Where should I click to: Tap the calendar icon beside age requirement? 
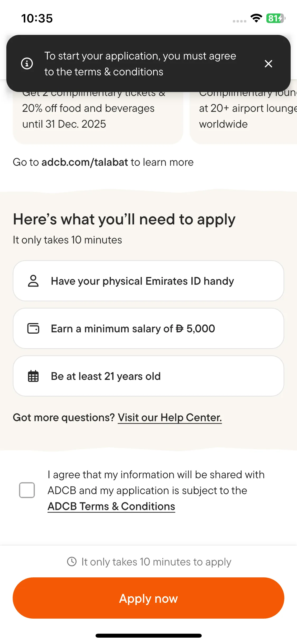(x=33, y=376)
